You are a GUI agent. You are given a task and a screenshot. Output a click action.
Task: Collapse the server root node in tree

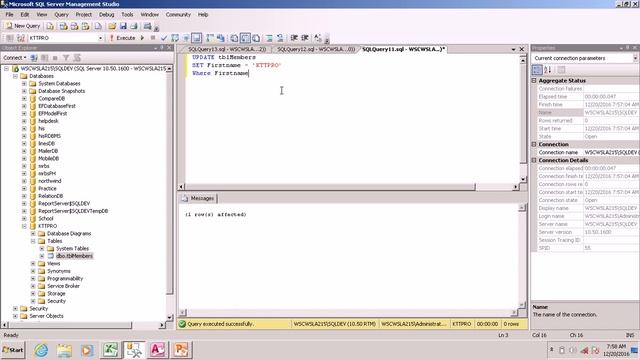tap(7, 69)
